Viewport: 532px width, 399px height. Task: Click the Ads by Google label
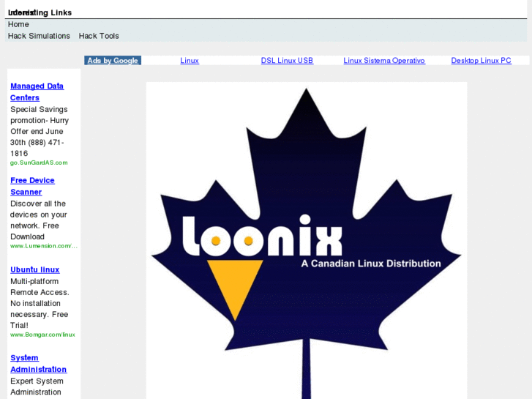coord(113,61)
